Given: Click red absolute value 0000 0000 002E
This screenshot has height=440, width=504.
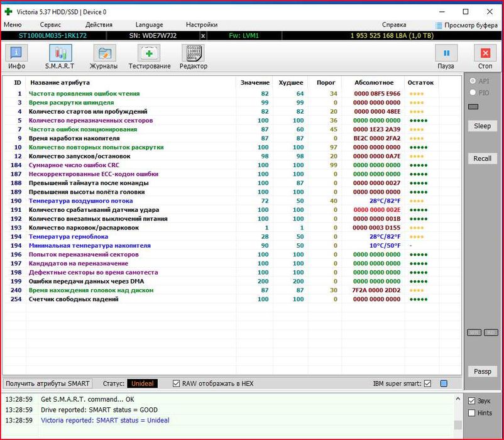Looking at the screenshot, I should pyautogui.click(x=377, y=210).
